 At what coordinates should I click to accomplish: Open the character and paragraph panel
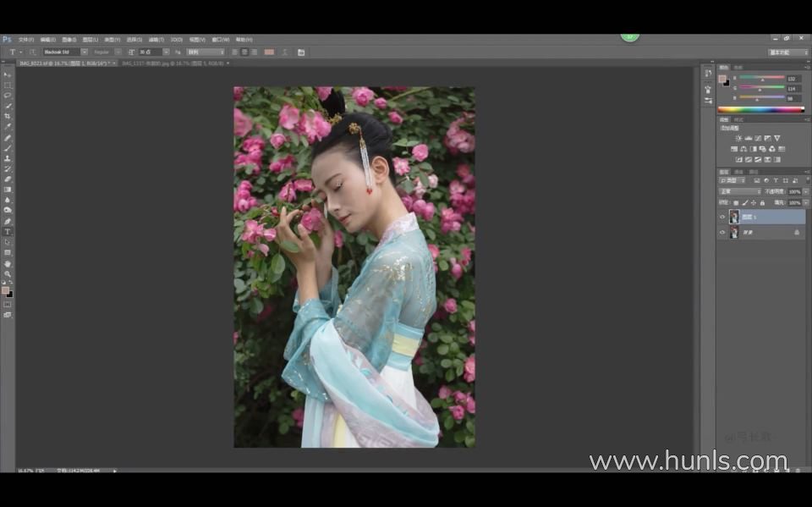(301, 52)
